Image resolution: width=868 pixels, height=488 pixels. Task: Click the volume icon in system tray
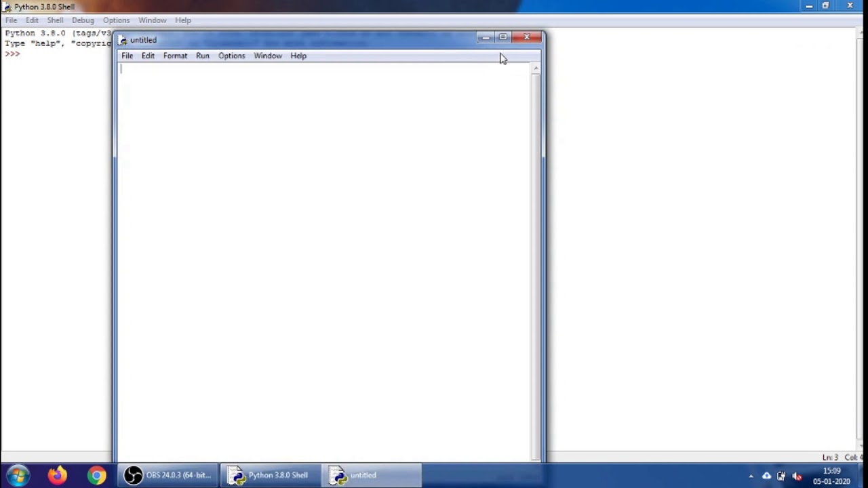click(797, 476)
